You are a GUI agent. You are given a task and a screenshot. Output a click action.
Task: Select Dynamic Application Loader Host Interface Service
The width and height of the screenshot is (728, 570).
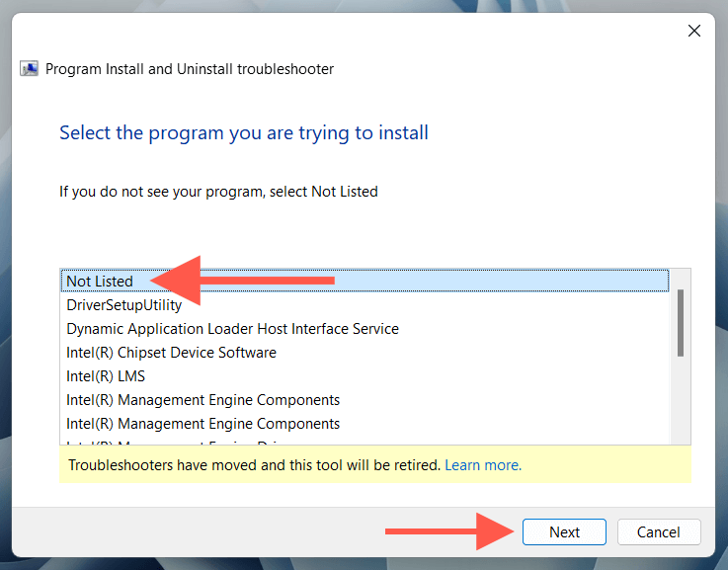232,329
